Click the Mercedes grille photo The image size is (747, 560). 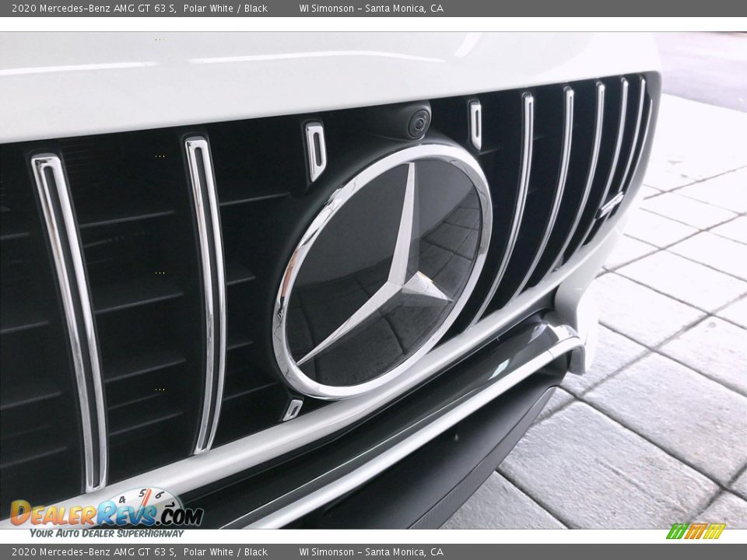coord(373,281)
